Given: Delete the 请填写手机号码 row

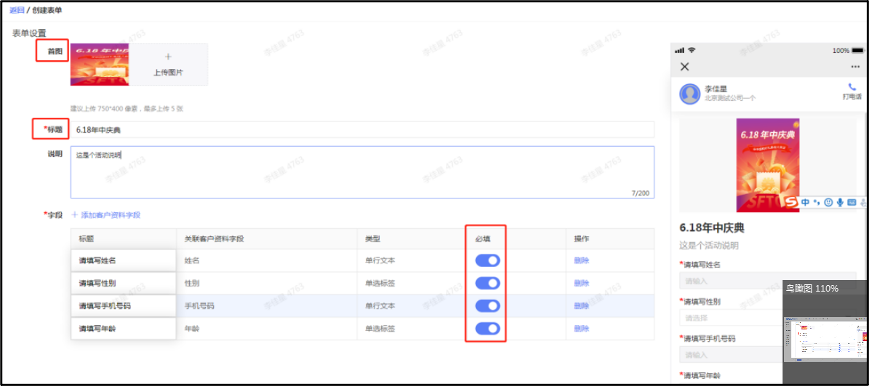Looking at the screenshot, I should [x=581, y=306].
